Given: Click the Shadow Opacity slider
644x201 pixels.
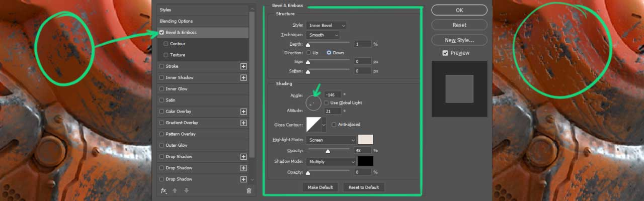Looking at the screenshot, I should [328, 170].
